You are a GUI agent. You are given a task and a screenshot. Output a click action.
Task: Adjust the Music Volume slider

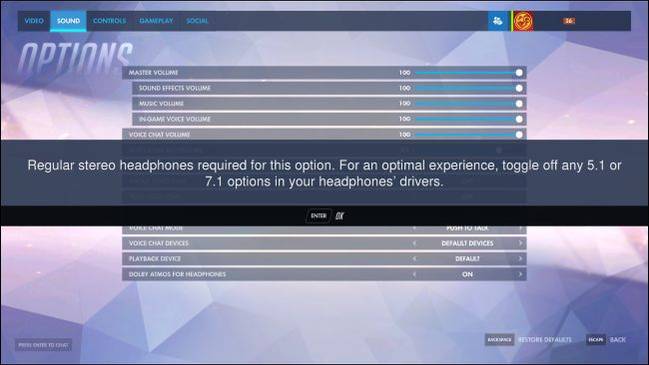pyautogui.click(x=469, y=103)
